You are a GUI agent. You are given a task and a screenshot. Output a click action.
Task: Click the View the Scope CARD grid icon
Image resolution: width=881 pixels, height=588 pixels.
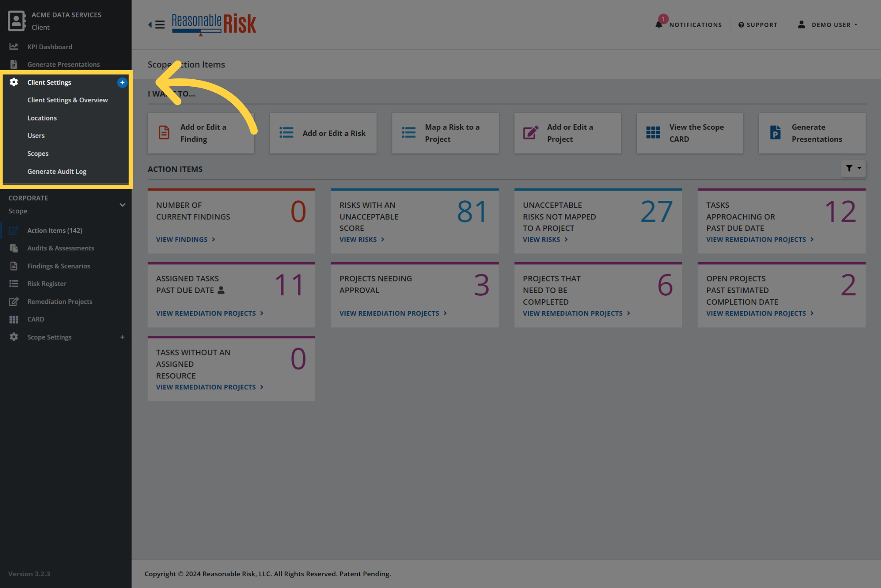[x=653, y=132]
